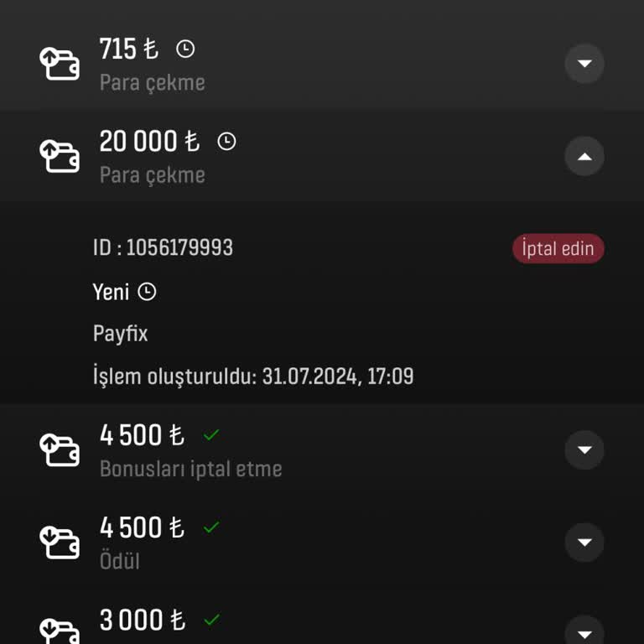Click the transaction ID 1056179993

tap(163, 248)
